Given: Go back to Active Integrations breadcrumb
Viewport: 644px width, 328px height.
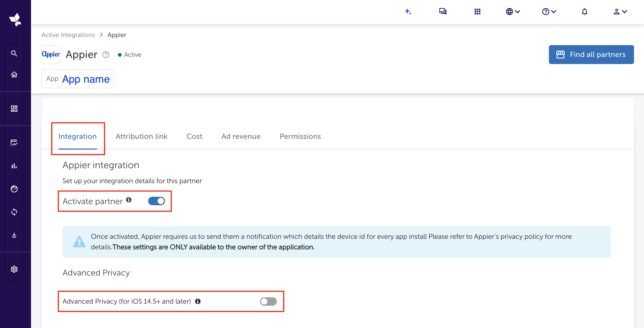Looking at the screenshot, I should coord(68,35).
